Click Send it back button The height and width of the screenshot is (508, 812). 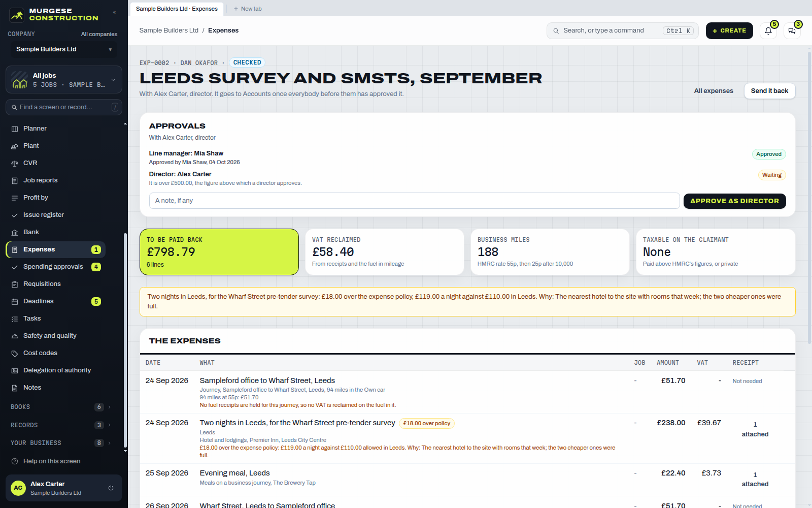pyautogui.click(x=769, y=91)
